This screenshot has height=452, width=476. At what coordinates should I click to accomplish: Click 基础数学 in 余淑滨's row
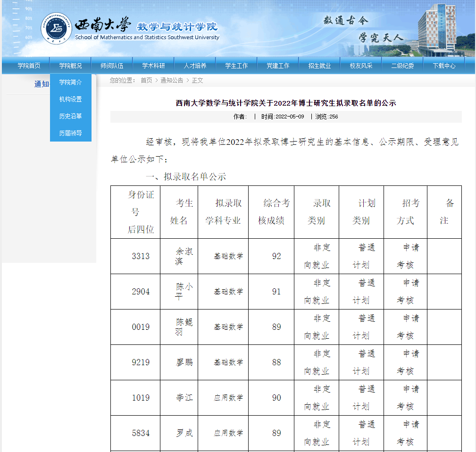tap(228, 256)
